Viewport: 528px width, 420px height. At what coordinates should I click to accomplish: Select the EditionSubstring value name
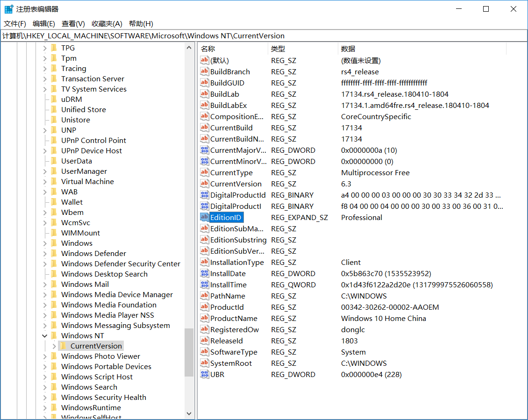(238, 240)
